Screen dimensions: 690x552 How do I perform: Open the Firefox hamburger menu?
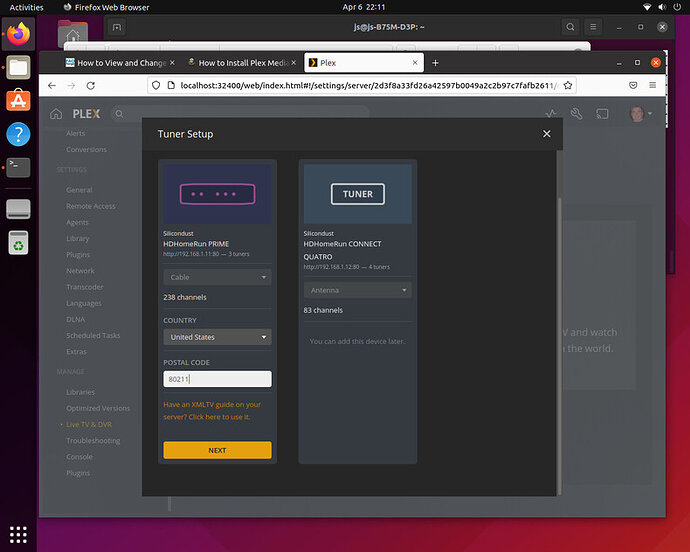(x=653, y=85)
